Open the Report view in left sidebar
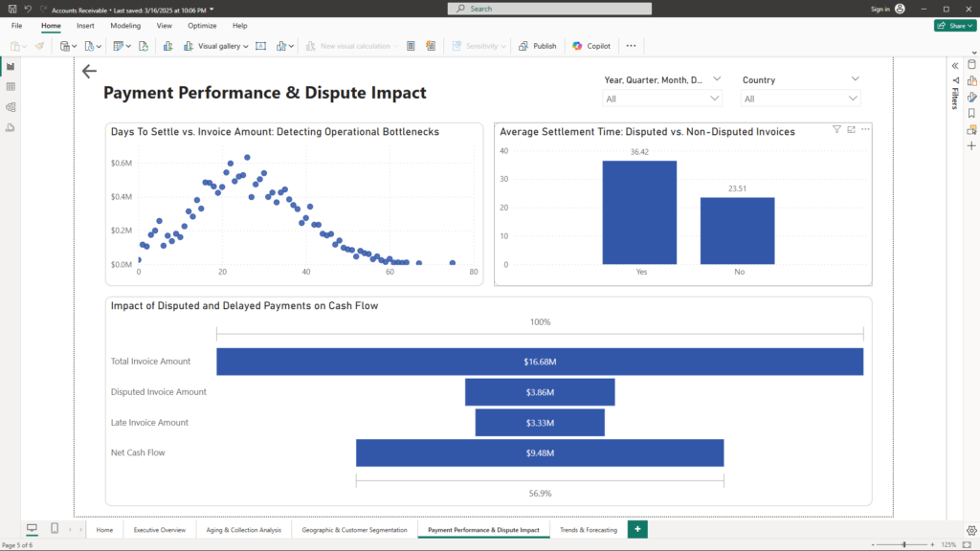This screenshot has width=980, height=551. tap(11, 66)
